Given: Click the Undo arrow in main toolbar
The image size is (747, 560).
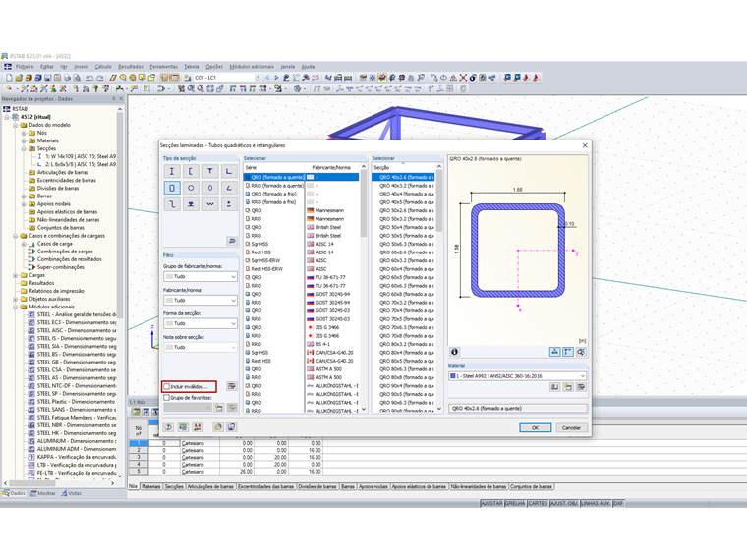Looking at the screenshot, I should (x=90, y=78).
